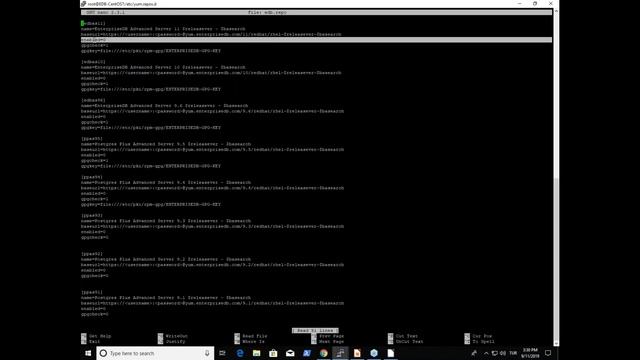The height and width of the screenshot is (360, 640).
Task: Launch Microsoft Edge from the taskbar
Action: pyautogui.click(x=240, y=353)
